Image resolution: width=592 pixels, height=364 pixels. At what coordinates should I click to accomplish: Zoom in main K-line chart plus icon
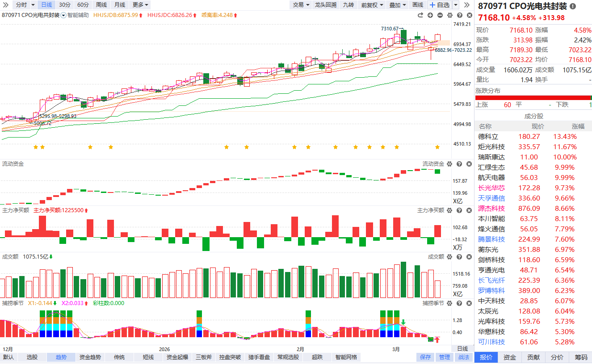coord(430,15)
